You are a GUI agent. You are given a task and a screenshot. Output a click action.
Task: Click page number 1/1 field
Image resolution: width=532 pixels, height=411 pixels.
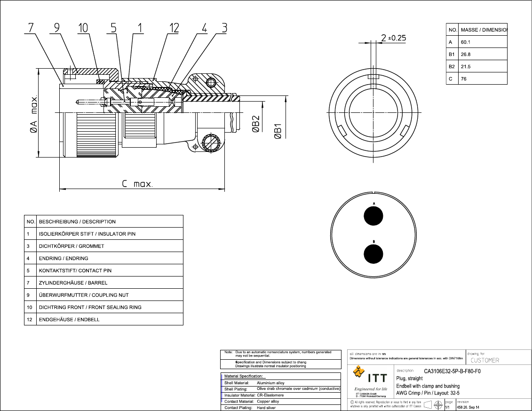pyautogui.click(x=447, y=407)
